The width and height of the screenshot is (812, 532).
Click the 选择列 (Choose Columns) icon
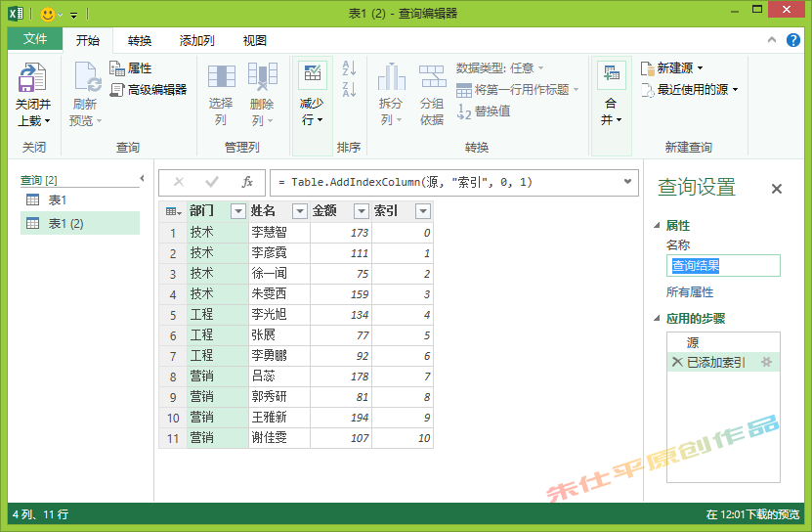pyautogui.click(x=221, y=78)
